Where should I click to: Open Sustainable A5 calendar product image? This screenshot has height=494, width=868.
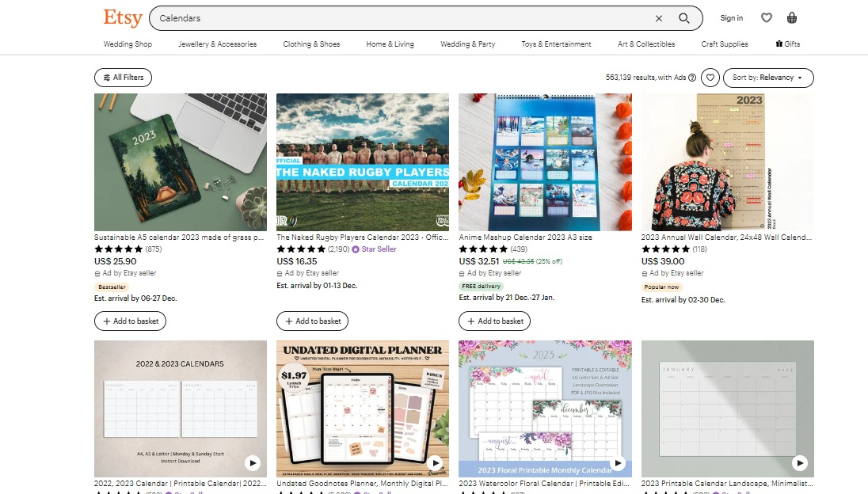click(x=181, y=162)
